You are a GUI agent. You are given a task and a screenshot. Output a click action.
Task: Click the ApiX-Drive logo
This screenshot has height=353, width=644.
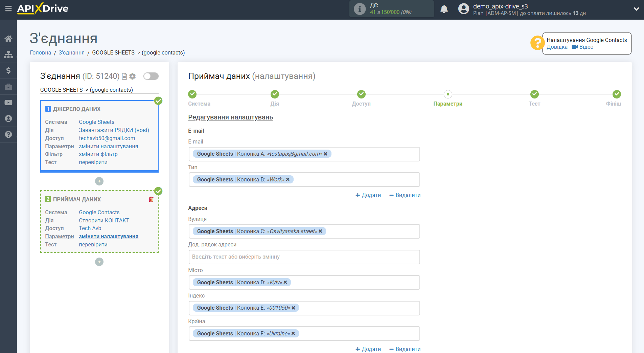click(x=43, y=8)
